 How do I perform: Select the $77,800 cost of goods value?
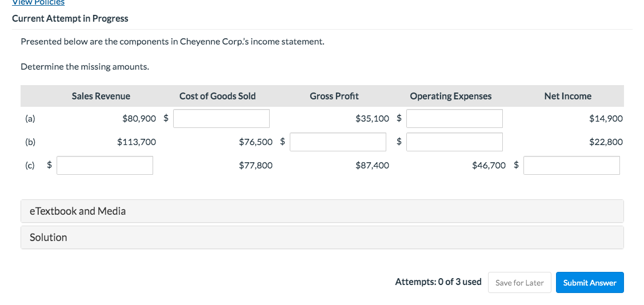pyautogui.click(x=255, y=166)
